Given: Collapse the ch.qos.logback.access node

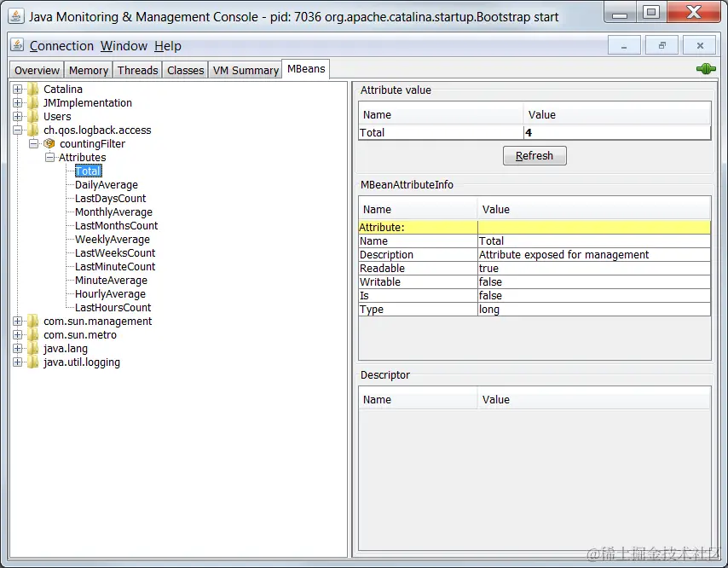Looking at the screenshot, I should (19, 130).
